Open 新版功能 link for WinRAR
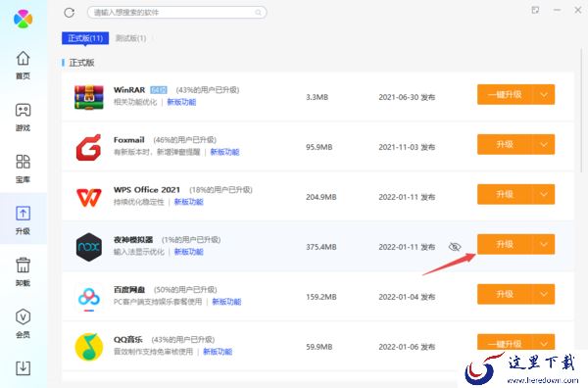The width and height of the screenshot is (588, 388). 181,102
